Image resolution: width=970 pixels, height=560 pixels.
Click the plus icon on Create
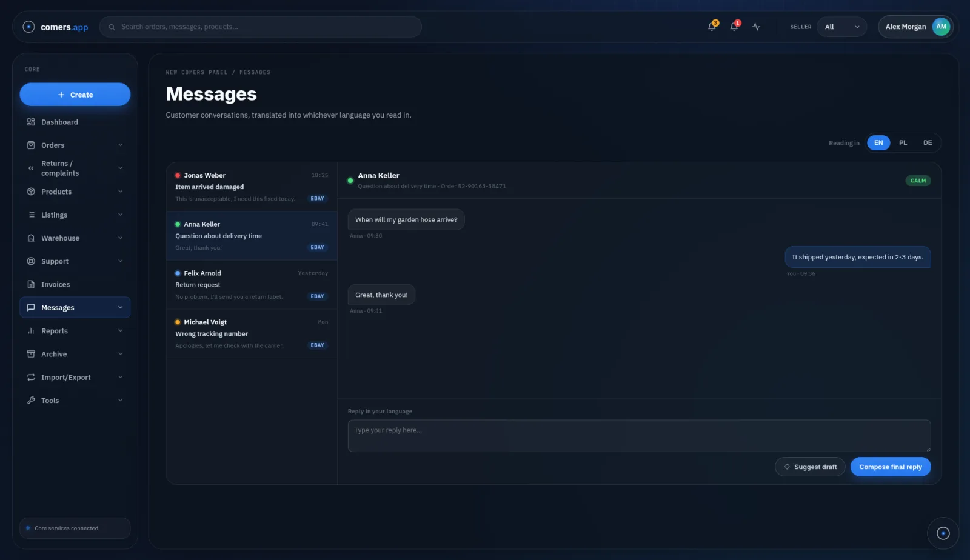(x=61, y=95)
